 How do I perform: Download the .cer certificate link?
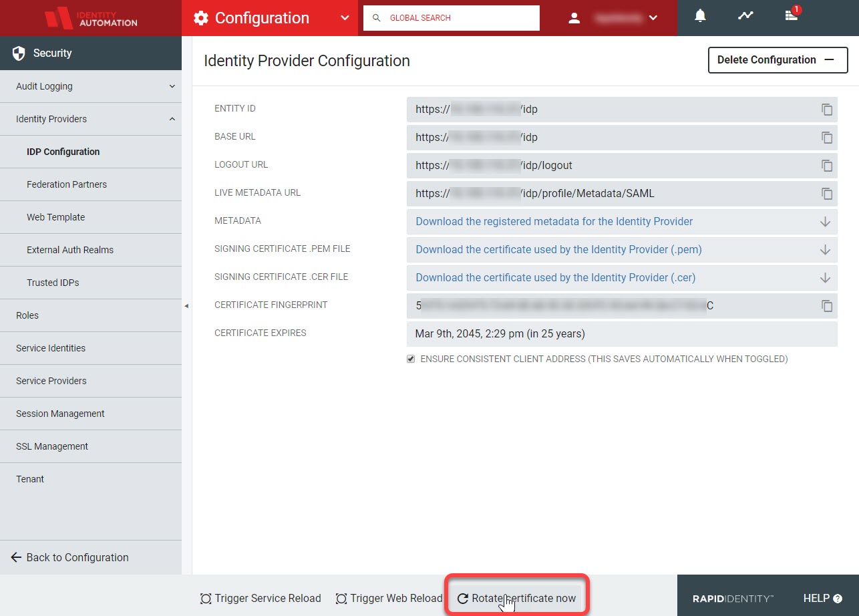pyautogui.click(x=556, y=277)
